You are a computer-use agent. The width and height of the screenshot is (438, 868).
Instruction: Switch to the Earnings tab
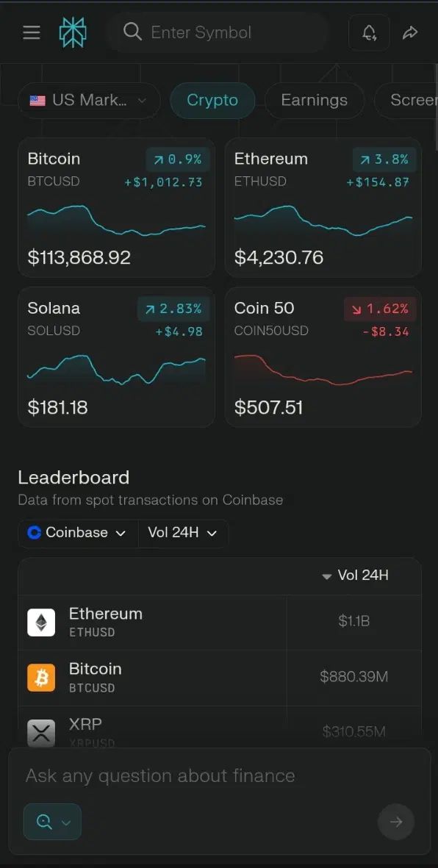(x=315, y=100)
